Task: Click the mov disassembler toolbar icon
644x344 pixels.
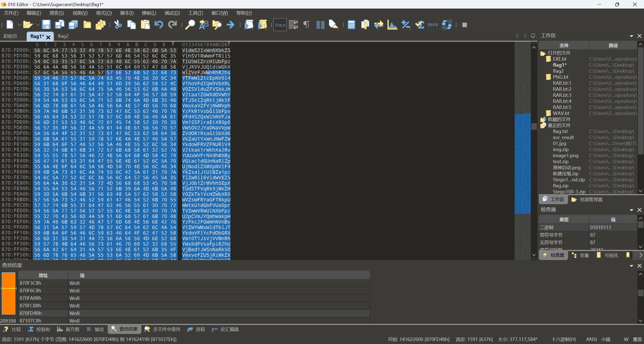Action: (x=433, y=25)
